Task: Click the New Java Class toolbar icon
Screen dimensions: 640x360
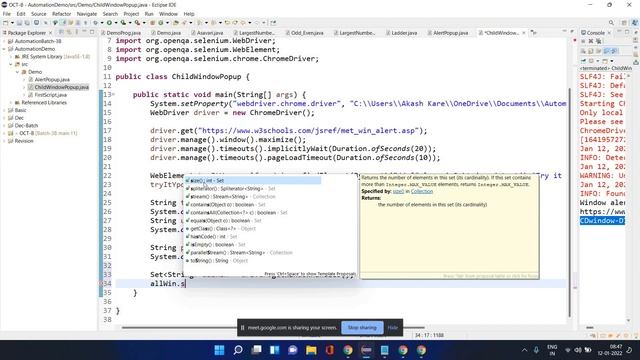Action: pyautogui.click(x=161, y=23)
